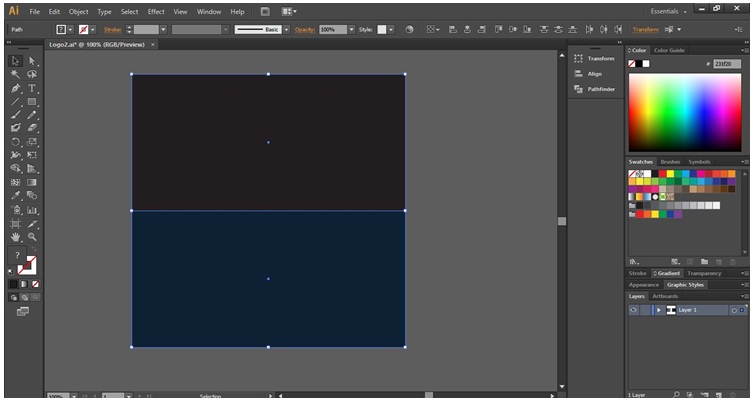Select the Eraser tool
Screen dimensions: 753x401
[32, 128]
